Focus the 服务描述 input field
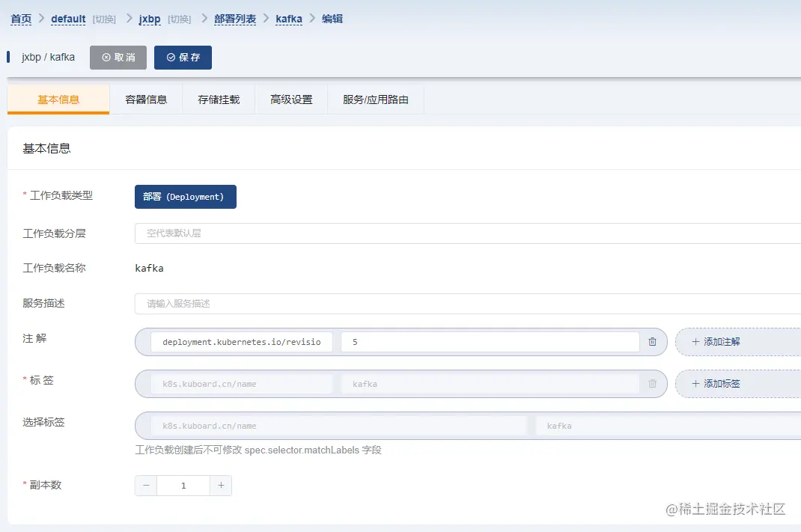This screenshot has width=801, height=532. [x=468, y=304]
